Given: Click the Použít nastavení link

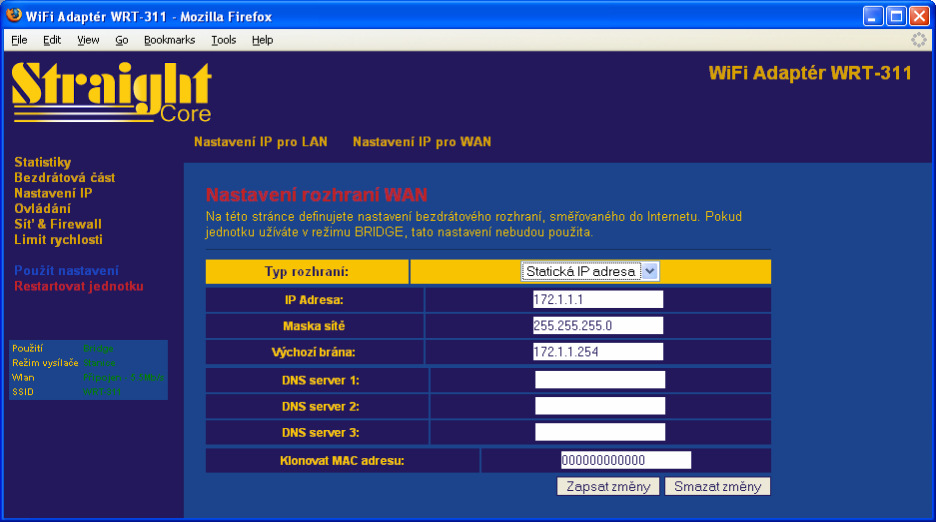Looking at the screenshot, I should pos(66,271).
